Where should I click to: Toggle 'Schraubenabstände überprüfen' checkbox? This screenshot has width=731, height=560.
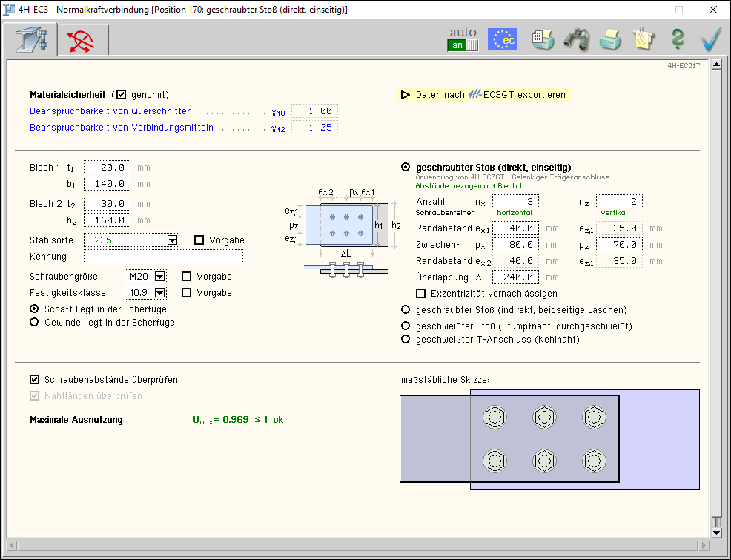[x=35, y=380]
